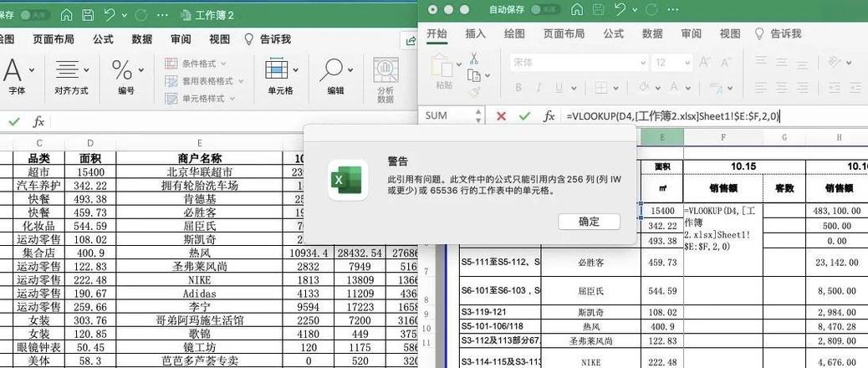Click the orientation text angle icon
The height and width of the screenshot is (368, 868).
(x=836, y=62)
